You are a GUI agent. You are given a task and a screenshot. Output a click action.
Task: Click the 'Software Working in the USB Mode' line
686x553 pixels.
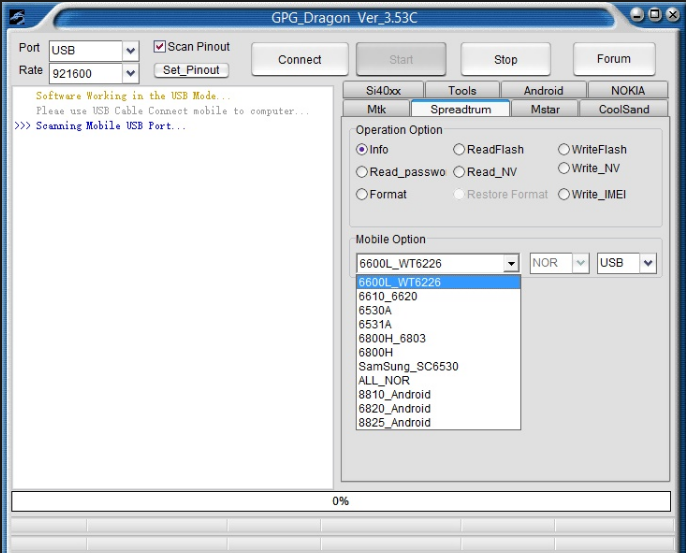(x=133, y=96)
